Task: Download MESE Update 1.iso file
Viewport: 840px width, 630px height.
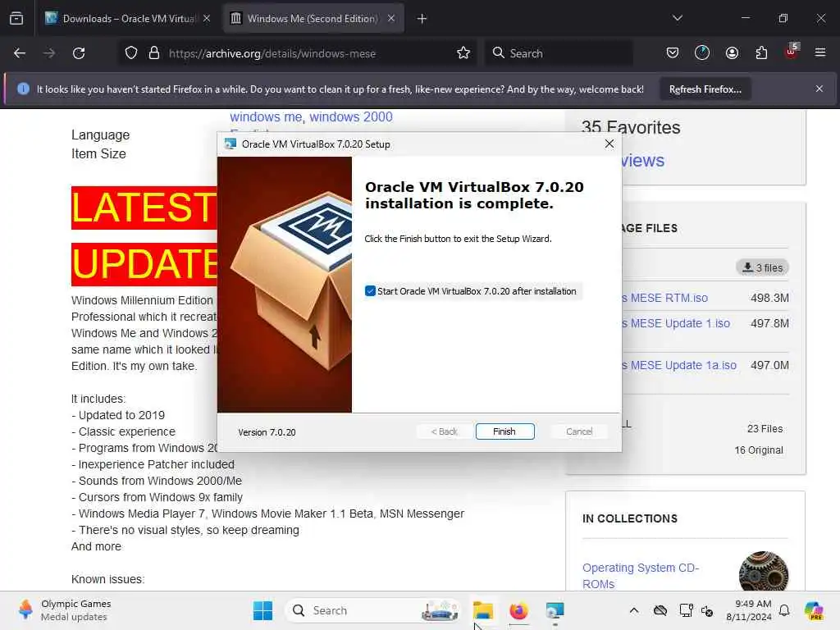Action: click(676, 323)
